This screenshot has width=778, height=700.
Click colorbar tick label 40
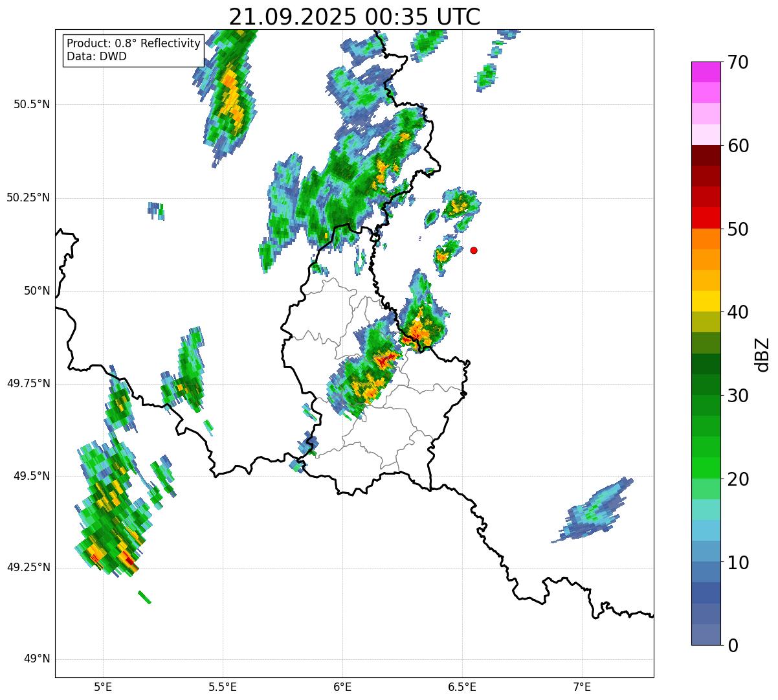point(737,312)
